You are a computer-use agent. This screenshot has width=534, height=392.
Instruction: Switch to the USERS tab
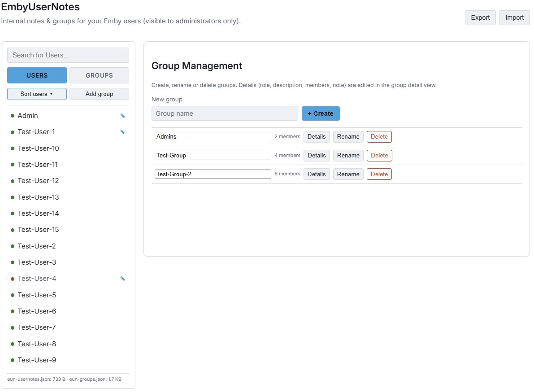coord(37,75)
